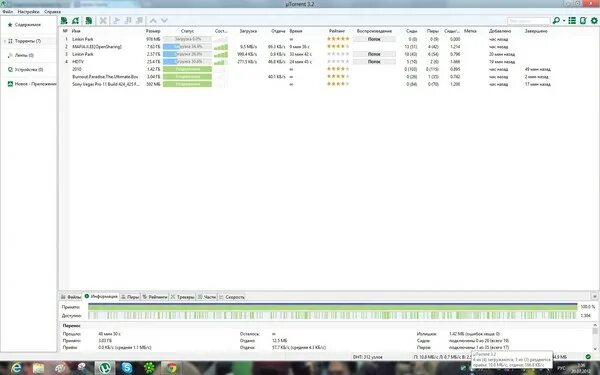This screenshot has width=600, height=375.
Task: Click the Add Torrent from URL icon
Action: (76, 21)
